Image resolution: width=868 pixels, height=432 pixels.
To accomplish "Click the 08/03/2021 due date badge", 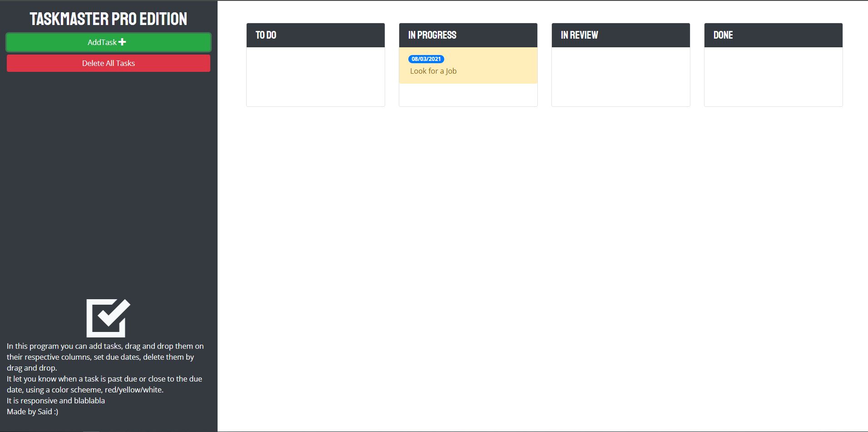I will (426, 59).
